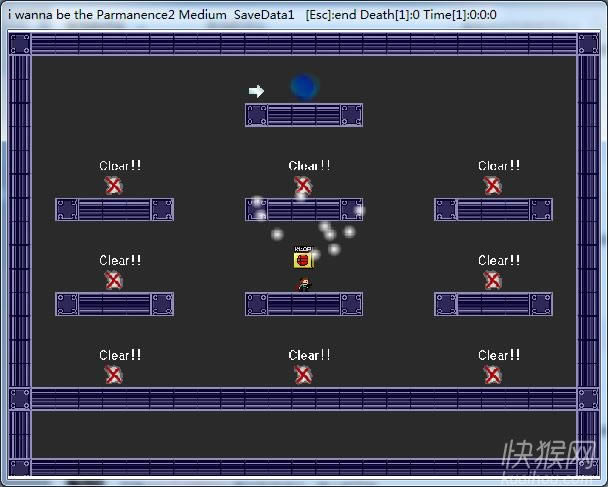Screen dimensions: 608x487
Task: Click the red X in the lower-left stage slot
Action: [x=114, y=374]
